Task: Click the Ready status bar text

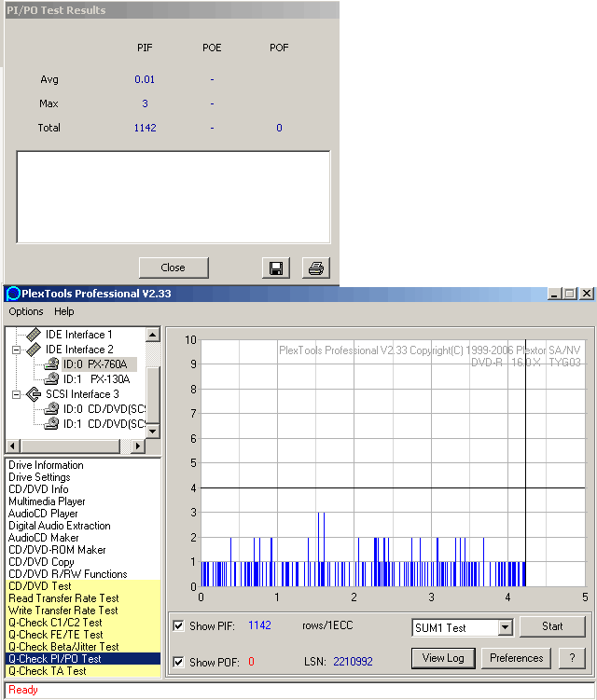Action: [23, 690]
